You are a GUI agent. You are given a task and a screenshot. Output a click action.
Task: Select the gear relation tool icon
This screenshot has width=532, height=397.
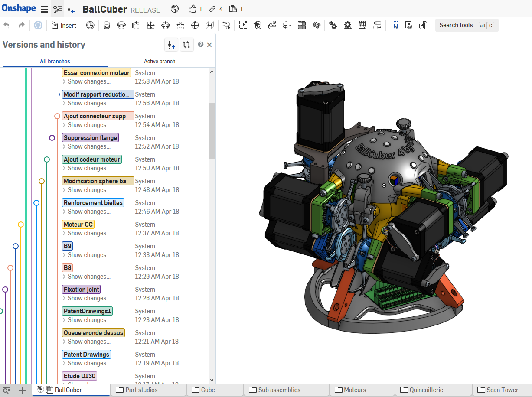tap(333, 26)
